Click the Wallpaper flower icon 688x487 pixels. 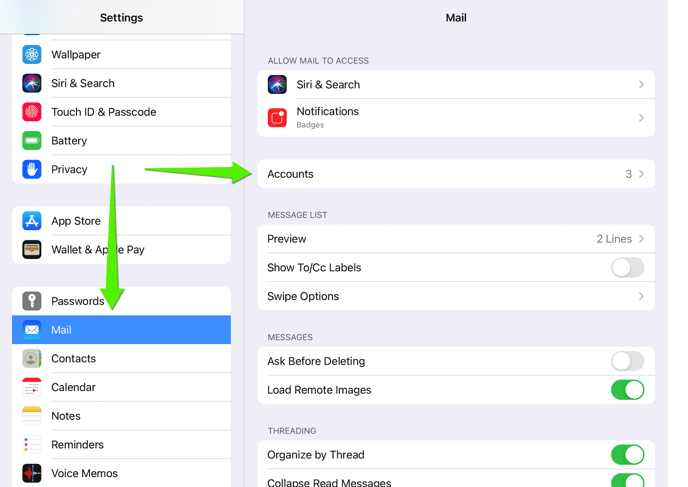click(32, 54)
